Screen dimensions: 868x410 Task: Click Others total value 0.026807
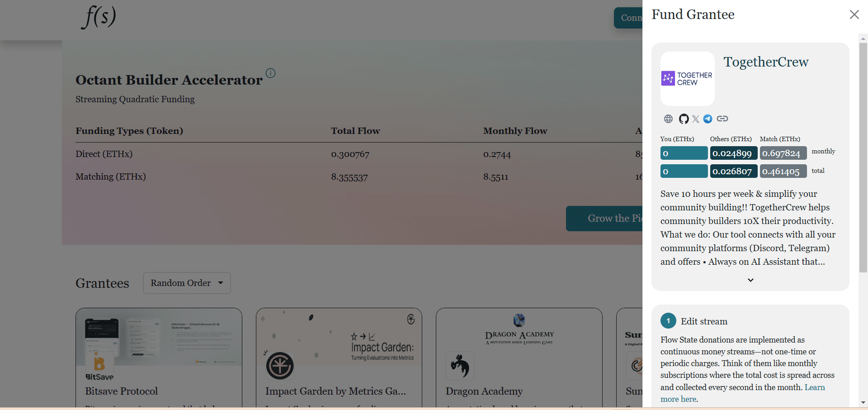pos(733,171)
